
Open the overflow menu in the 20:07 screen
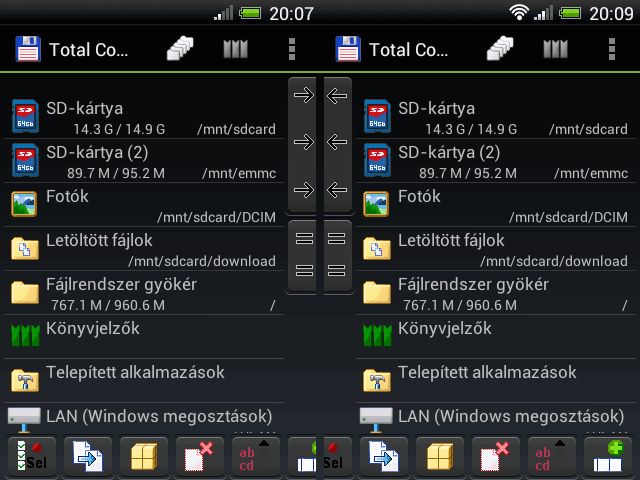[x=291, y=49]
